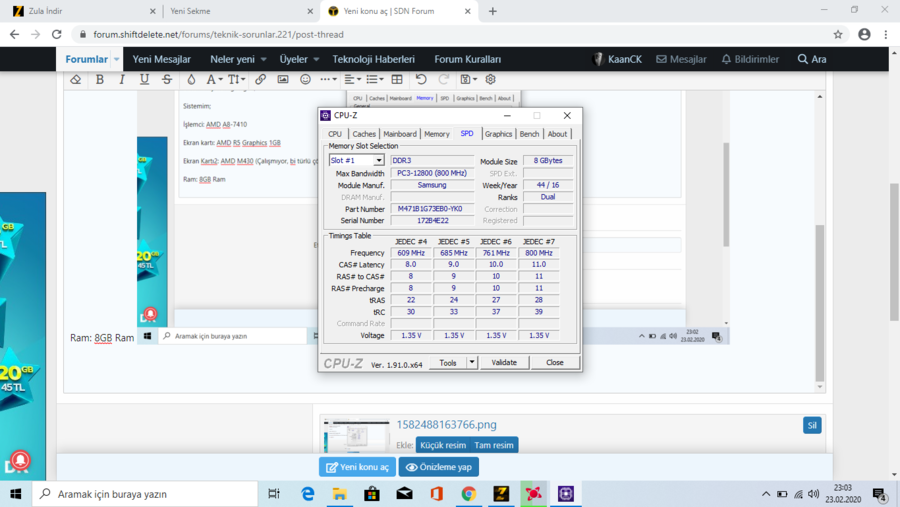Switch to Mainboard tab in CPU-Z

400,134
